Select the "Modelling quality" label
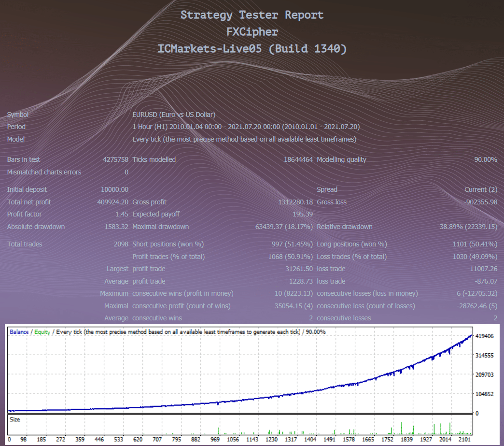This screenshot has width=504, height=446. point(341,159)
